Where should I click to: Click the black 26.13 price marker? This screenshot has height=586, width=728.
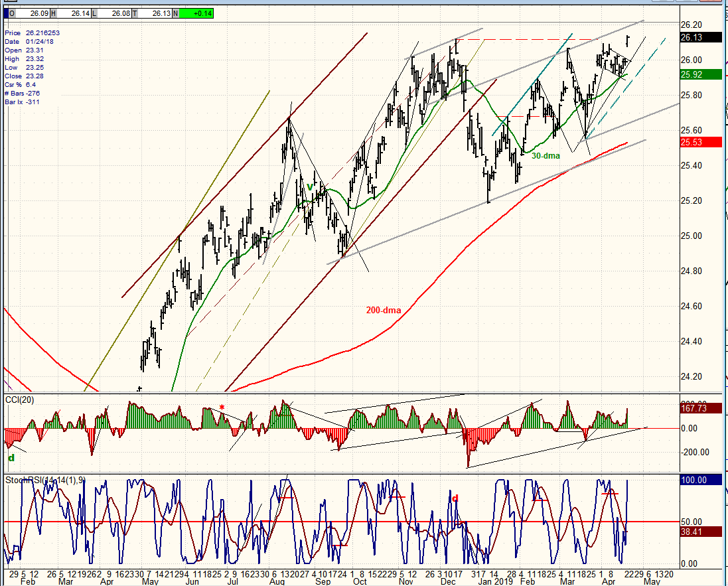click(701, 38)
